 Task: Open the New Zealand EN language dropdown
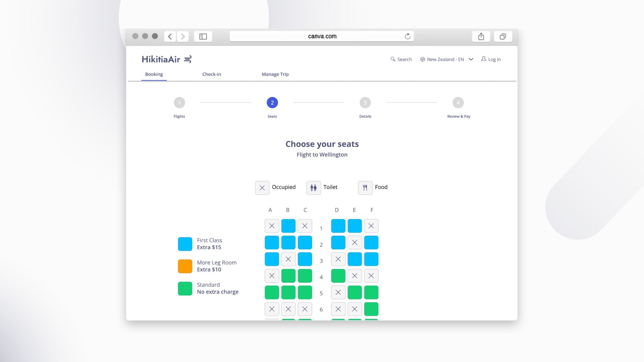[x=446, y=59]
